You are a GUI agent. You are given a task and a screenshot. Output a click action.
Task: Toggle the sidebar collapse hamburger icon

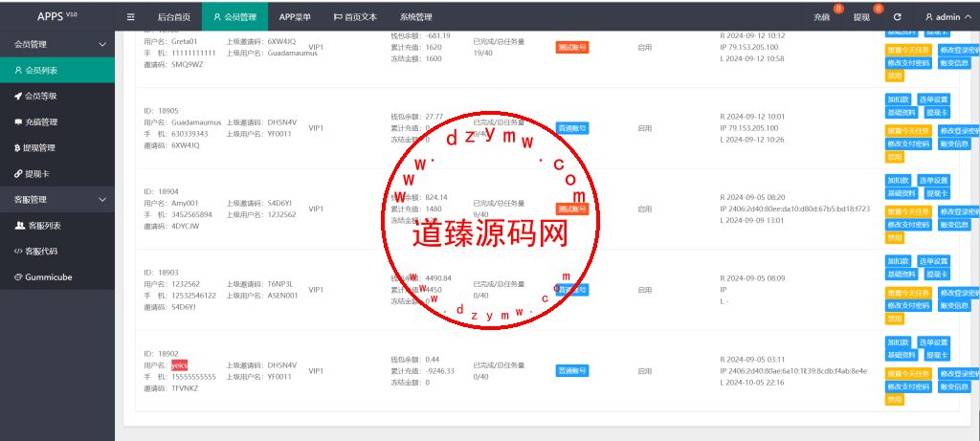coord(130,17)
